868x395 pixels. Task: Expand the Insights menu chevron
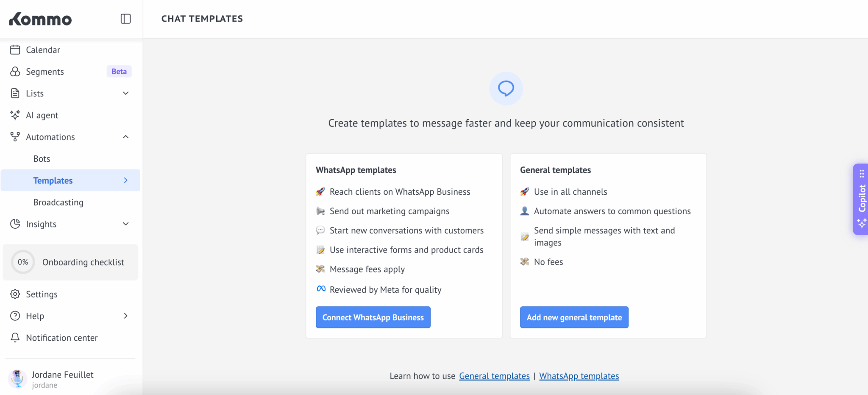[125, 224]
